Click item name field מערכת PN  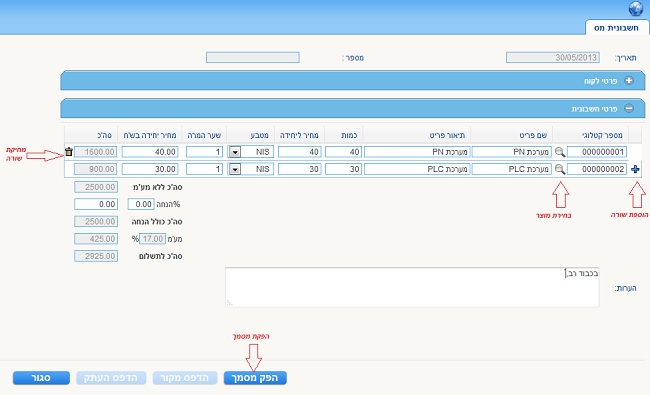click(x=512, y=152)
